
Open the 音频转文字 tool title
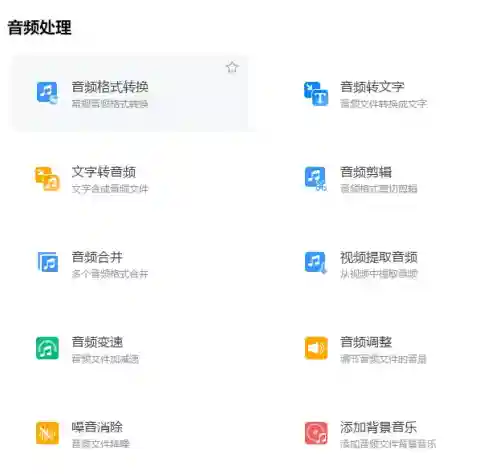click(x=372, y=87)
